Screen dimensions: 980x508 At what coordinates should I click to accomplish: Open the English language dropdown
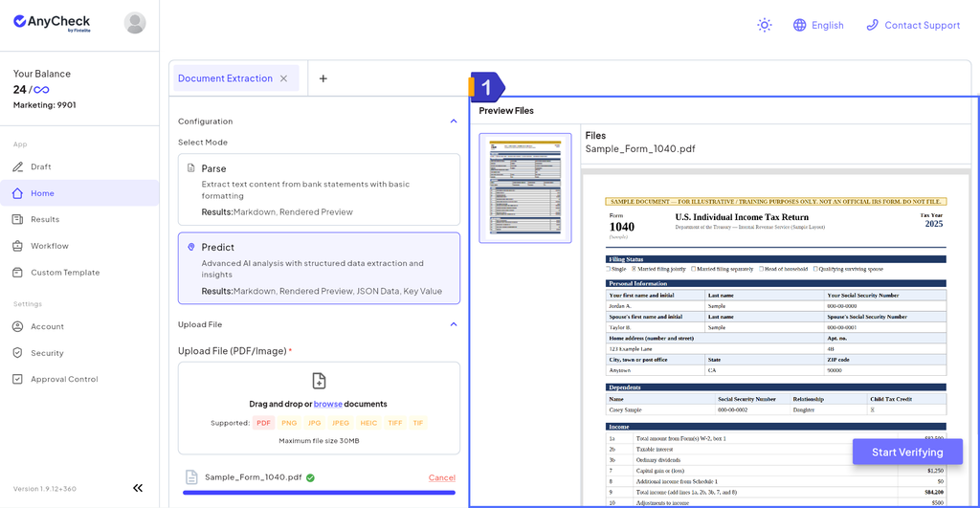click(x=818, y=25)
